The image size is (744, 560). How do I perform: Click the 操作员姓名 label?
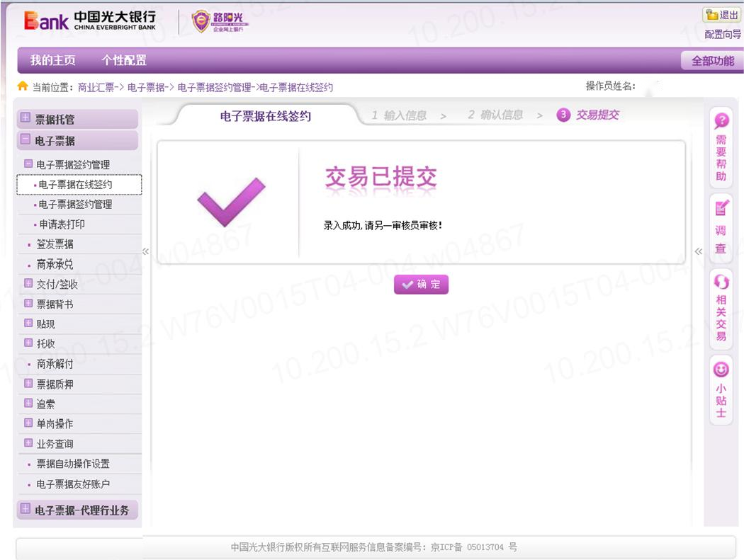coord(610,86)
